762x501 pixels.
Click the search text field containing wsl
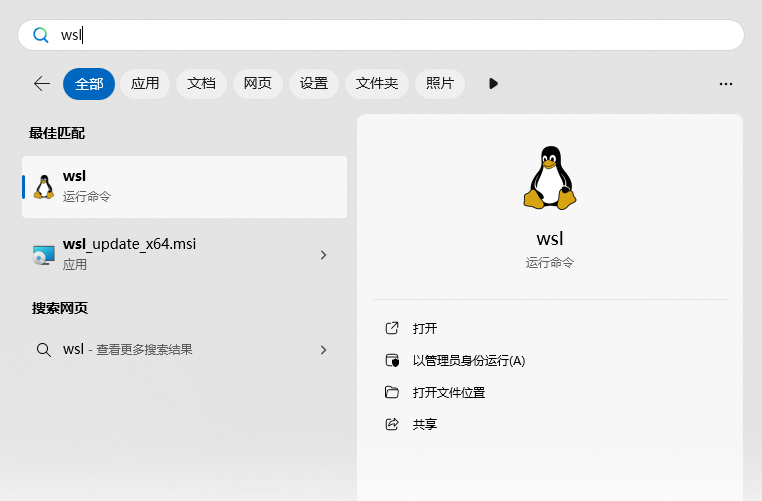pyautogui.click(x=381, y=35)
